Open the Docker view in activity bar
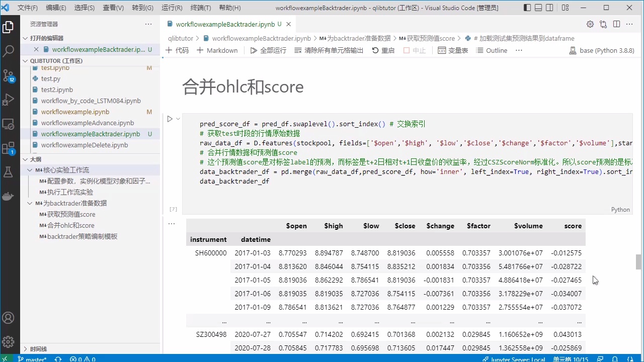Viewport: 644px width, 362px height. point(8,197)
